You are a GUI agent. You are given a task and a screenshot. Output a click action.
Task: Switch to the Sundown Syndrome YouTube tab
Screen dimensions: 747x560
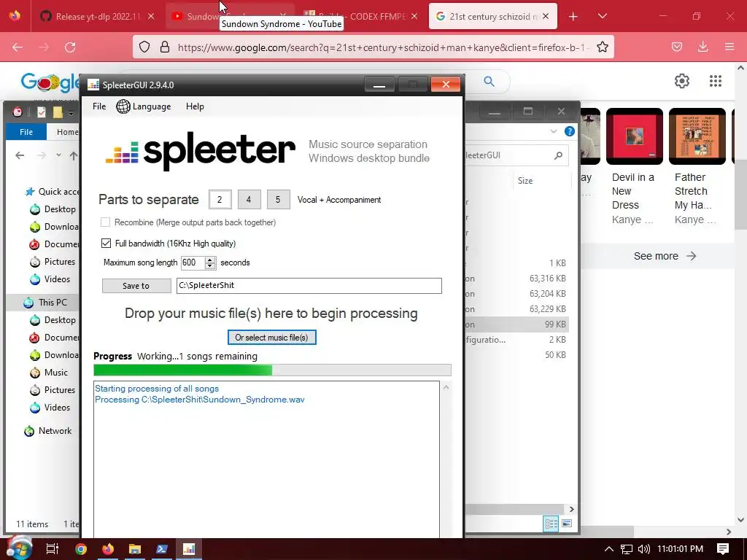point(201,17)
